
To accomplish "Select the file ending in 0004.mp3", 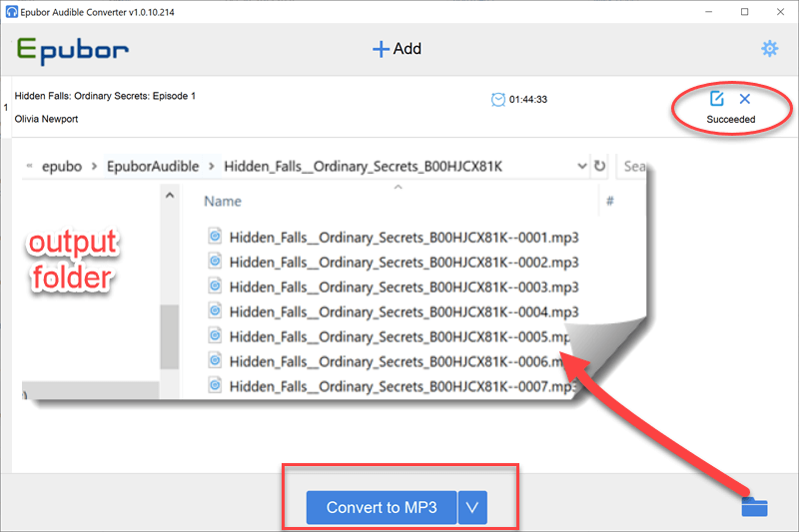I will point(404,311).
